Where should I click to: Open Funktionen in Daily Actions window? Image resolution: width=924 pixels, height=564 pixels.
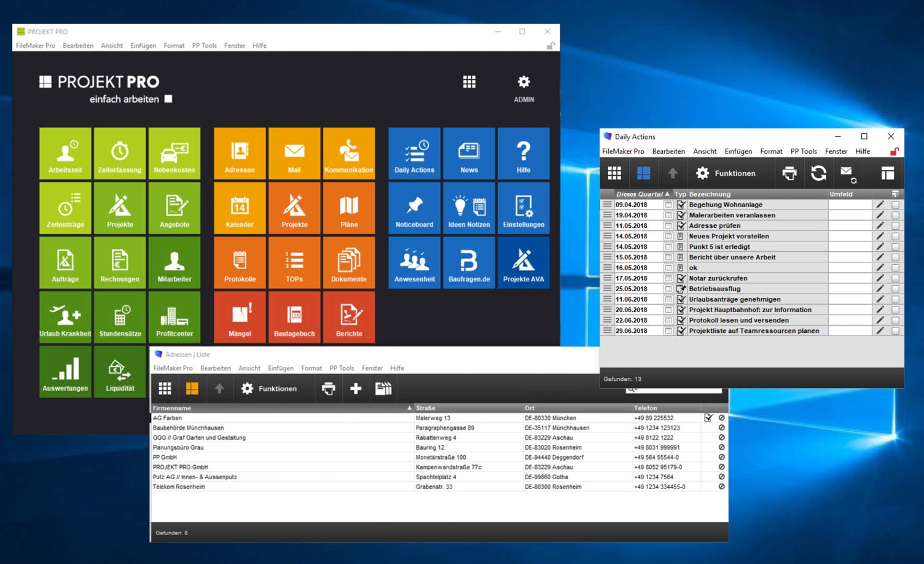(726, 173)
